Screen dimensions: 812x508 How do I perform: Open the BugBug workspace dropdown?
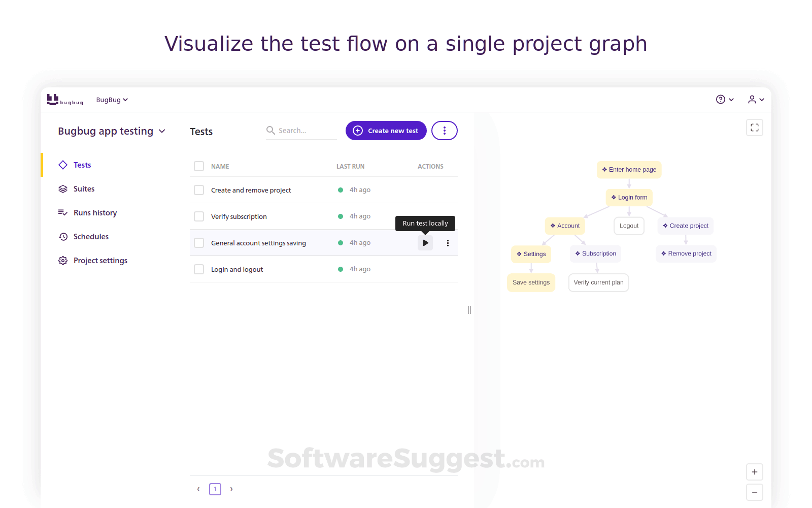112,100
